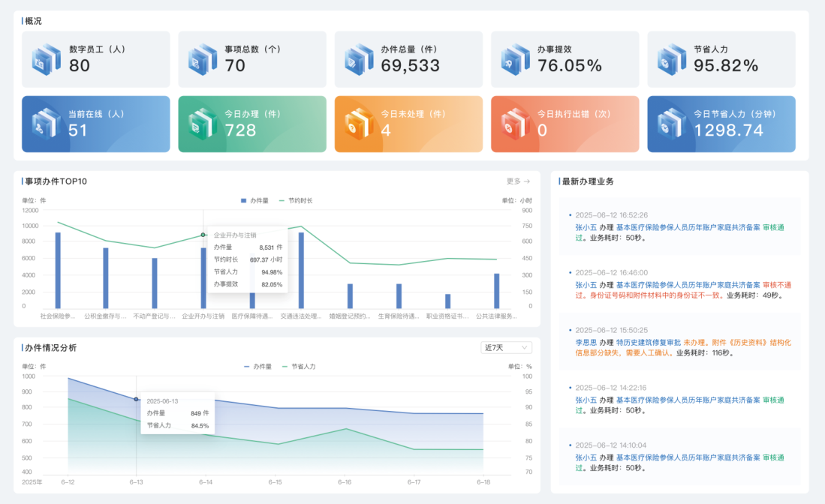Click the 概况 section header
Viewport: 825px width, 504px height.
[x=33, y=21]
